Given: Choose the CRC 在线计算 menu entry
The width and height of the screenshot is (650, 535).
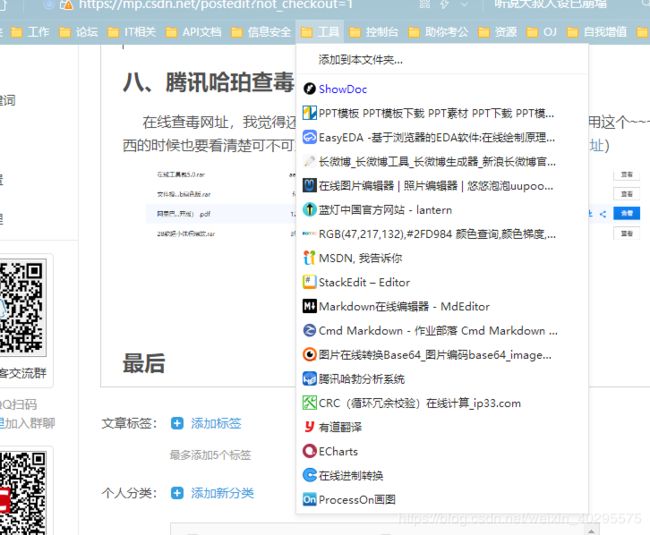Looking at the screenshot, I should click(419, 403).
